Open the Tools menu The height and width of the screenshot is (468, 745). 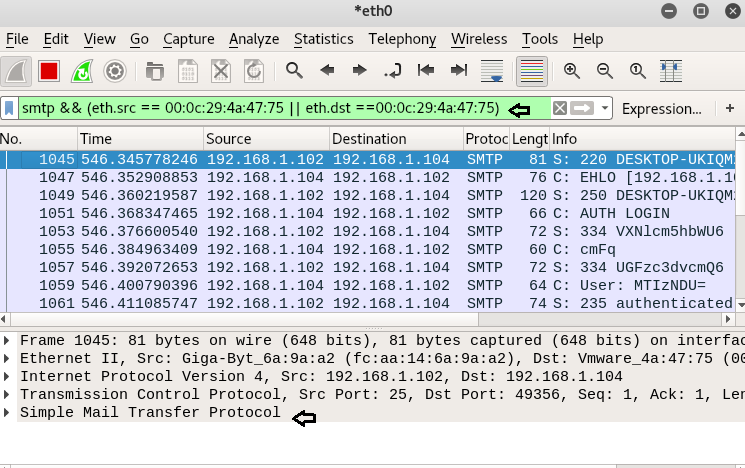pyautogui.click(x=540, y=39)
